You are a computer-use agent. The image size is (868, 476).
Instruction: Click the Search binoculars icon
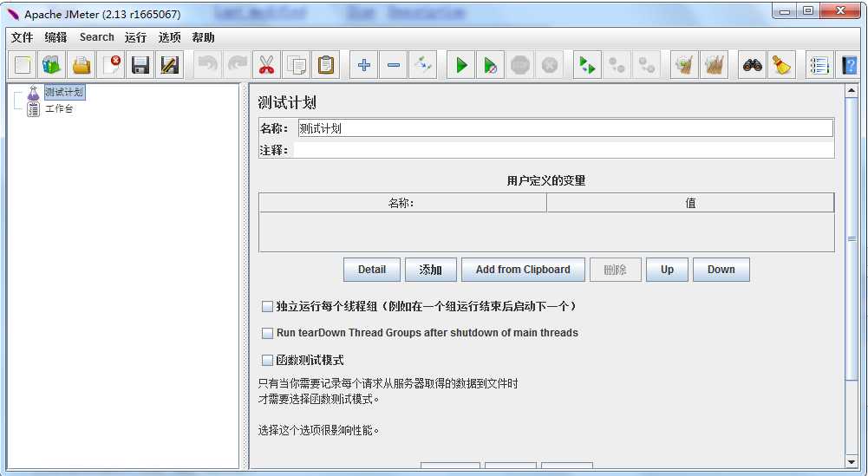753,65
